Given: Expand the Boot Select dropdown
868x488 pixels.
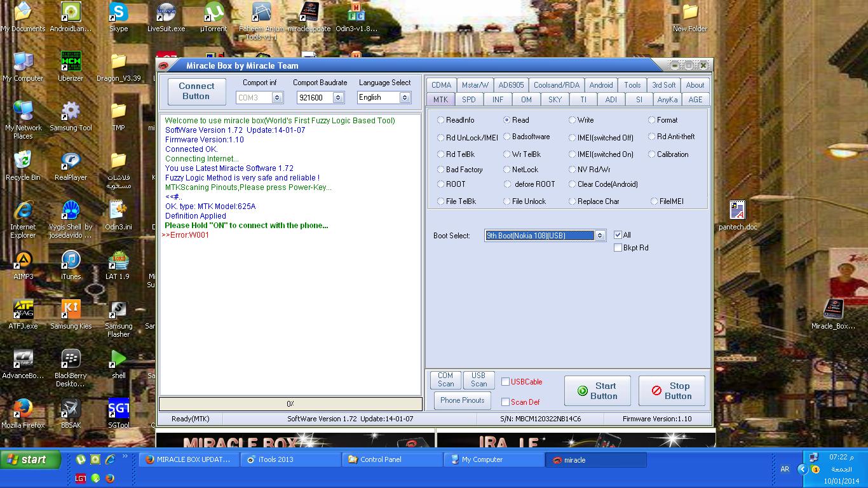Looking at the screenshot, I should [x=599, y=236].
